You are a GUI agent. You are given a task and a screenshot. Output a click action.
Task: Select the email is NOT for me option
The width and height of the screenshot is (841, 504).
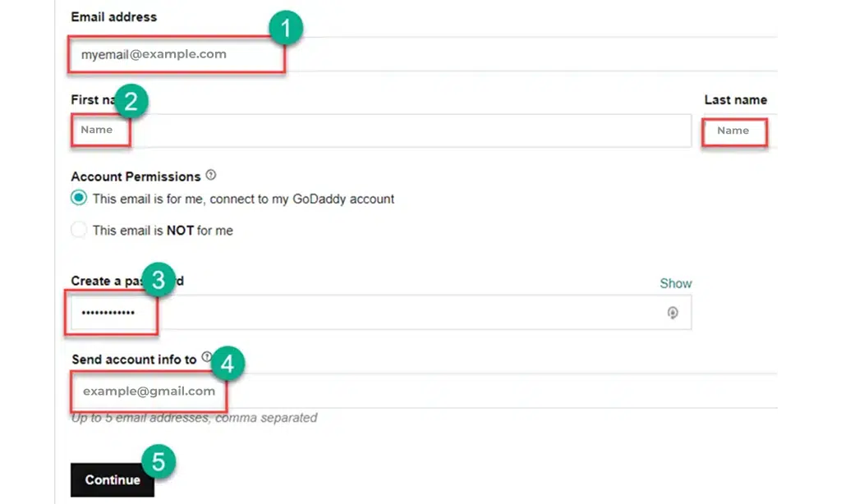coord(79,230)
